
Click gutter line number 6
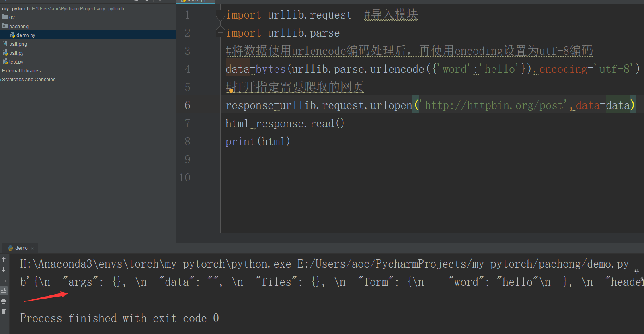pyautogui.click(x=187, y=105)
